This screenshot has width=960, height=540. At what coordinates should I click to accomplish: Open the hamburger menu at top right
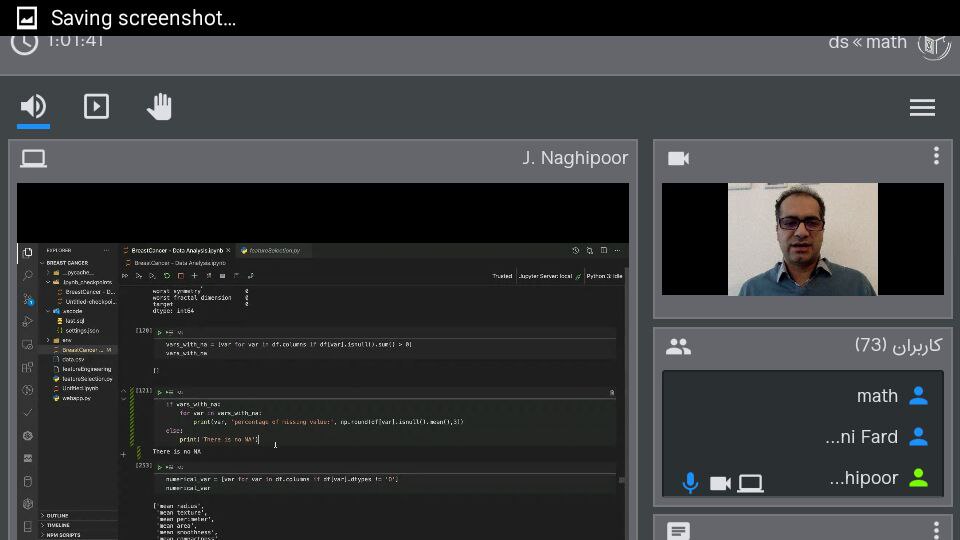tap(922, 108)
